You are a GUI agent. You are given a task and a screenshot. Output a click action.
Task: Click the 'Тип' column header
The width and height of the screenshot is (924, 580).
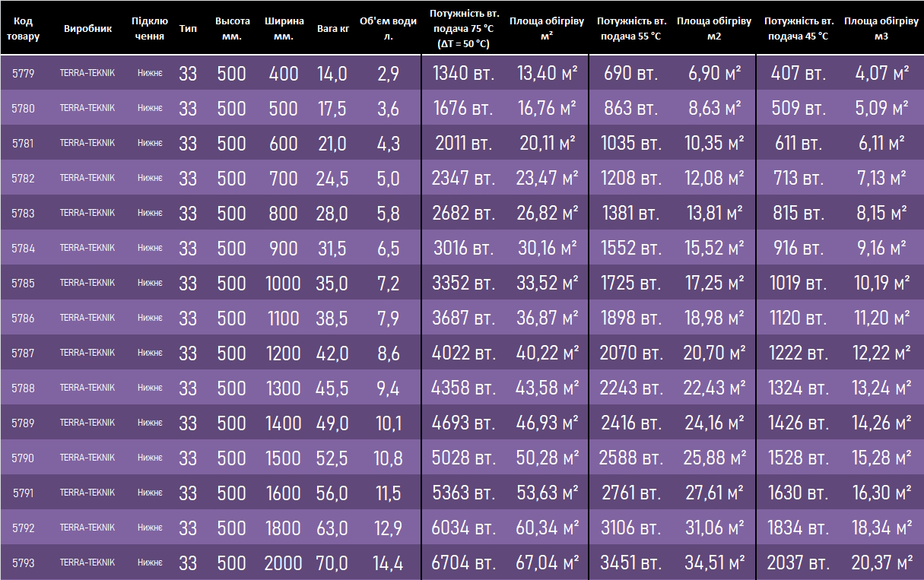(188, 28)
